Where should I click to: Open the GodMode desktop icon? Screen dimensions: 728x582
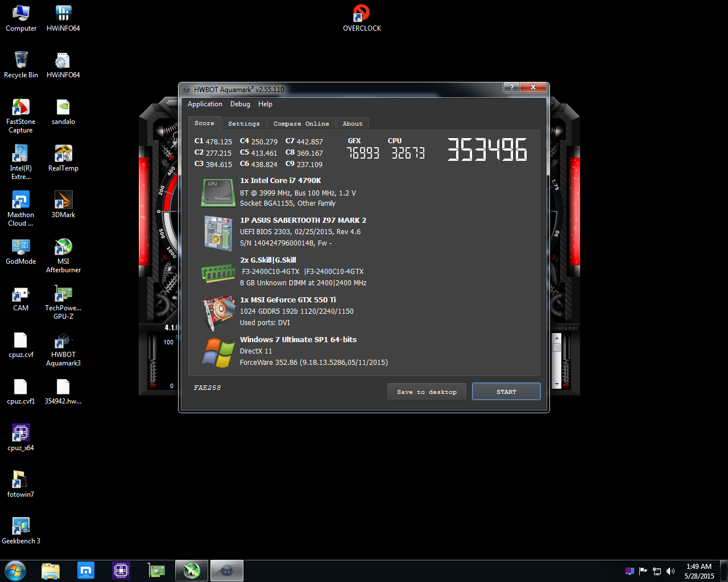(x=21, y=251)
